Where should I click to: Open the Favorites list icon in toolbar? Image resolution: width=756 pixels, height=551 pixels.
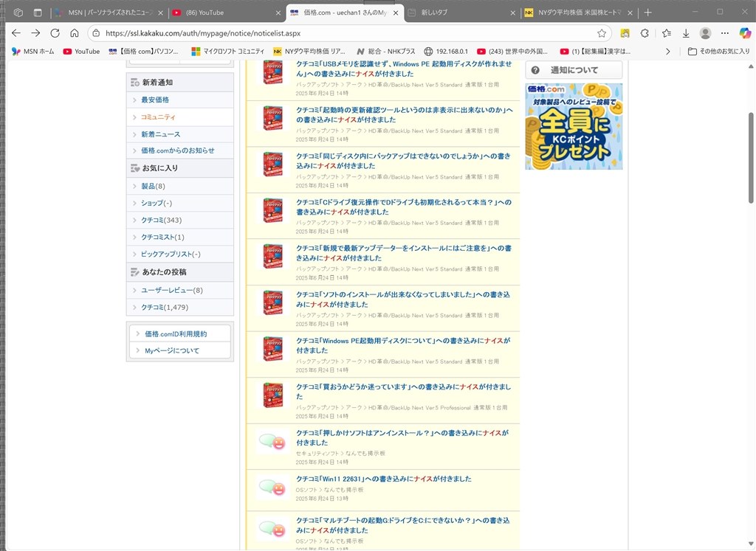coord(667,33)
